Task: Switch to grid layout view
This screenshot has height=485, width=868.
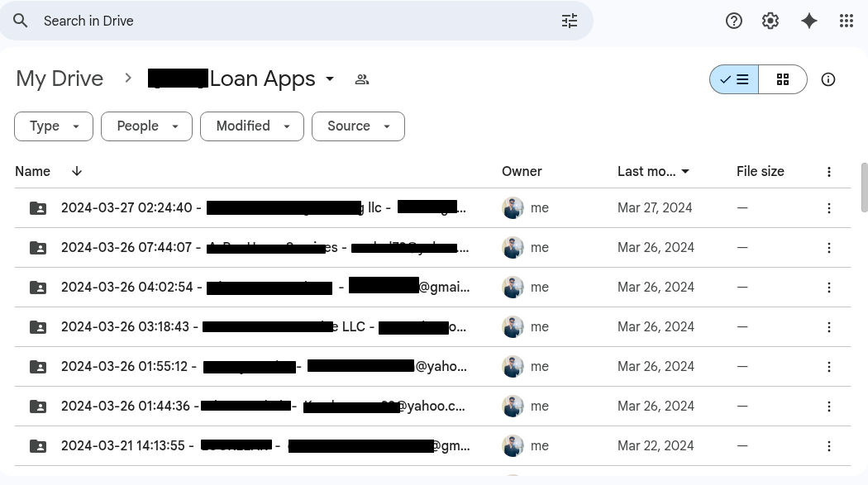Action: [783, 79]
